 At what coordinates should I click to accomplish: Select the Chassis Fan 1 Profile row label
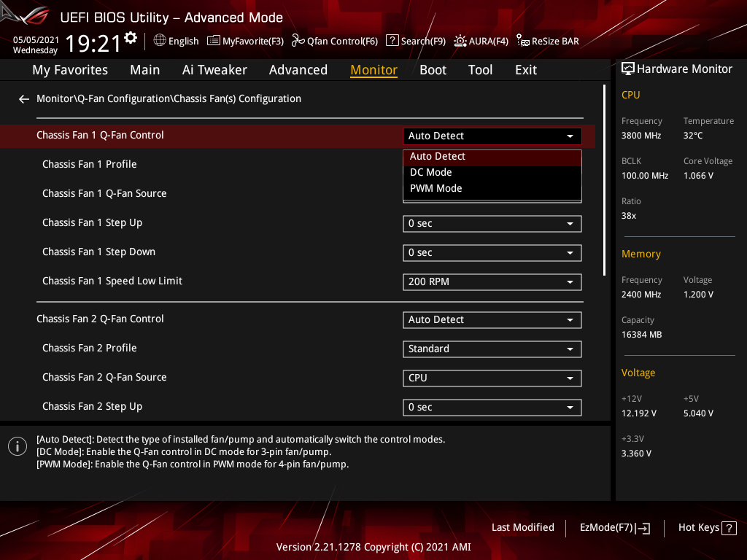[90, 164]
